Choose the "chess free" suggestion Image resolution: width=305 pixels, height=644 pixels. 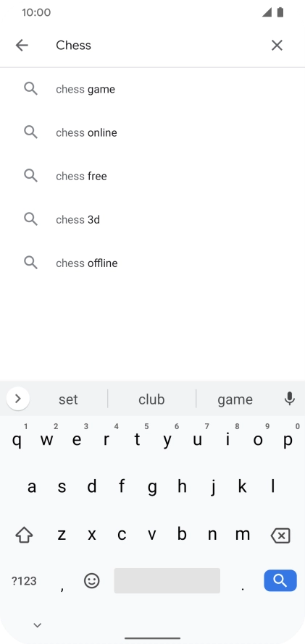coord(152,177)
